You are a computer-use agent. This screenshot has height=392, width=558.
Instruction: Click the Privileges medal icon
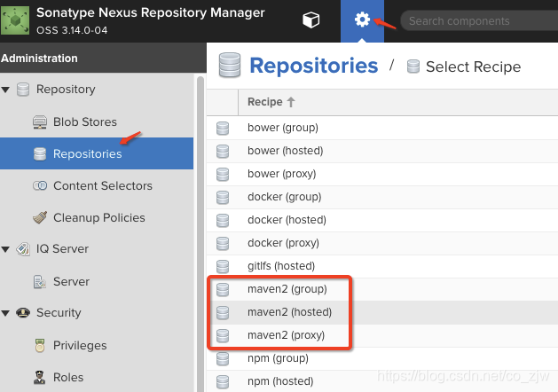tap(40, 345)
